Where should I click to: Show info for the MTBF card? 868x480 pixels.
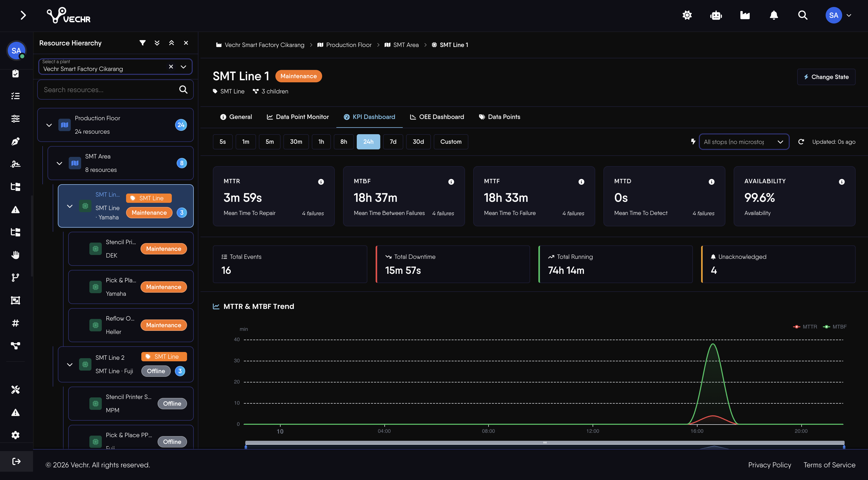click(x=451, y=182)
